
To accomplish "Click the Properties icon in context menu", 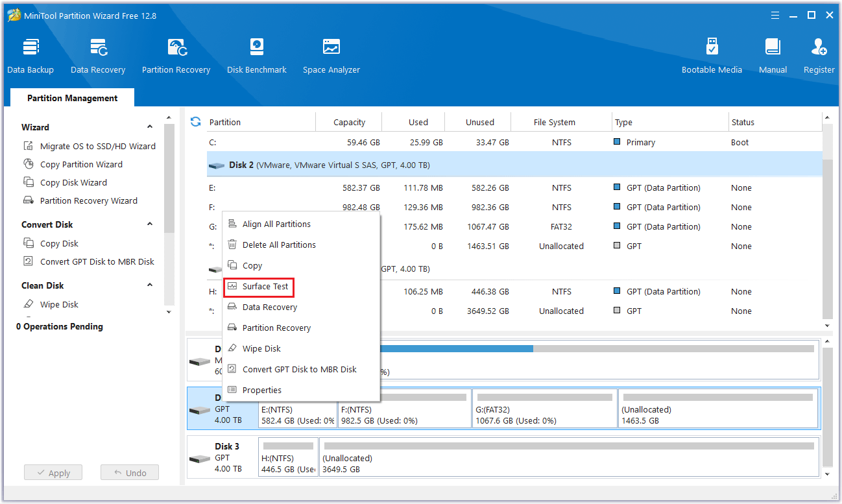I will (232, 390).
